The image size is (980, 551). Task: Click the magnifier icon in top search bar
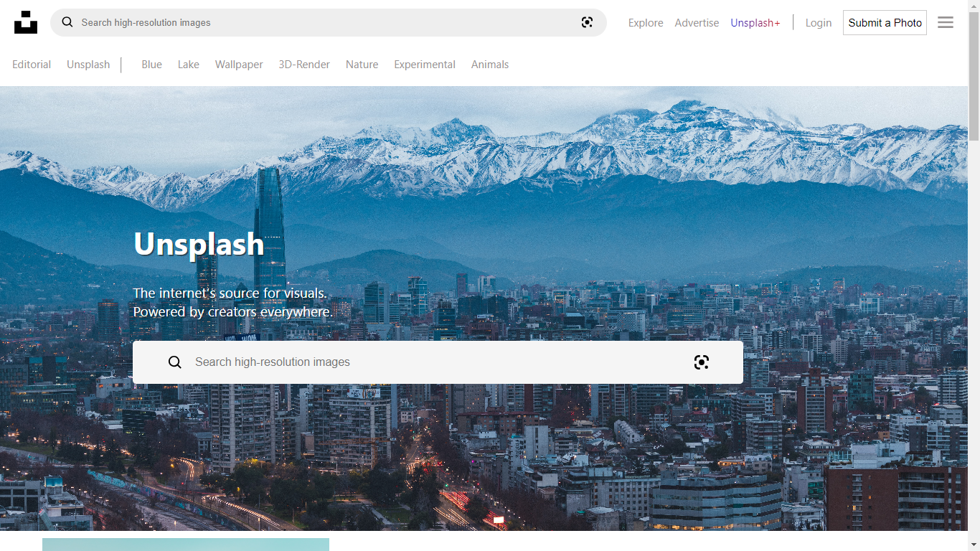click(67, 22)
